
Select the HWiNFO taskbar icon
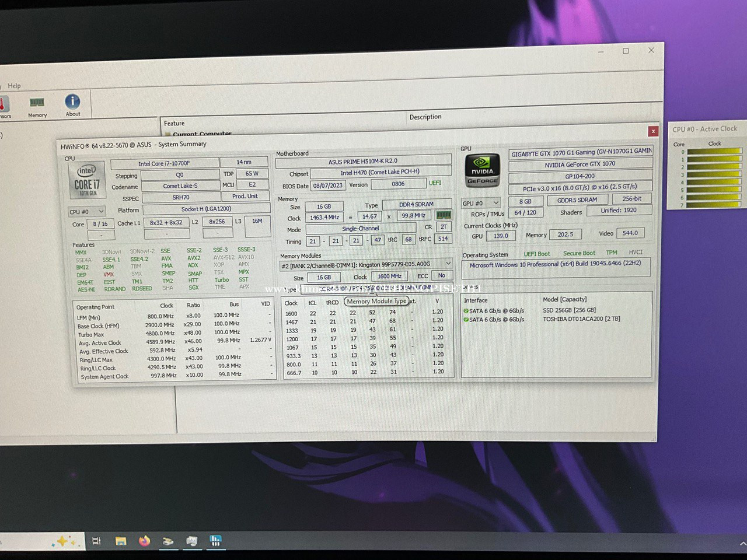tap(215, 541)
